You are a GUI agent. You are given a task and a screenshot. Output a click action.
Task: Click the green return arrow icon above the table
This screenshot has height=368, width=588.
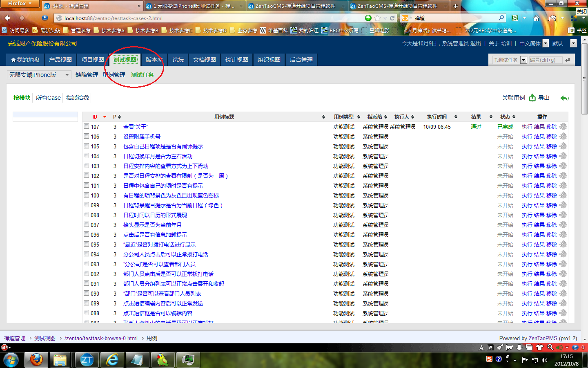[565, 98]
